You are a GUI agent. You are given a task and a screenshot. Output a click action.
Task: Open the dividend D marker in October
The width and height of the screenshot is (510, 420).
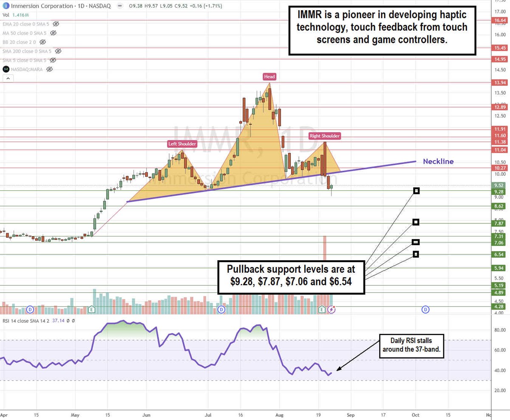point(425,310)
